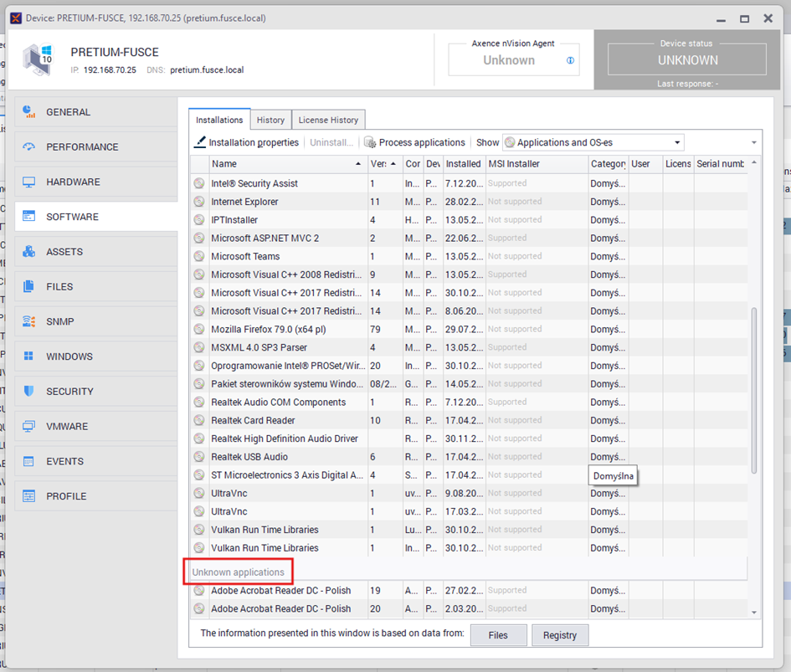Sort by the Name column header
791x672 pixels.
[285, 164]
